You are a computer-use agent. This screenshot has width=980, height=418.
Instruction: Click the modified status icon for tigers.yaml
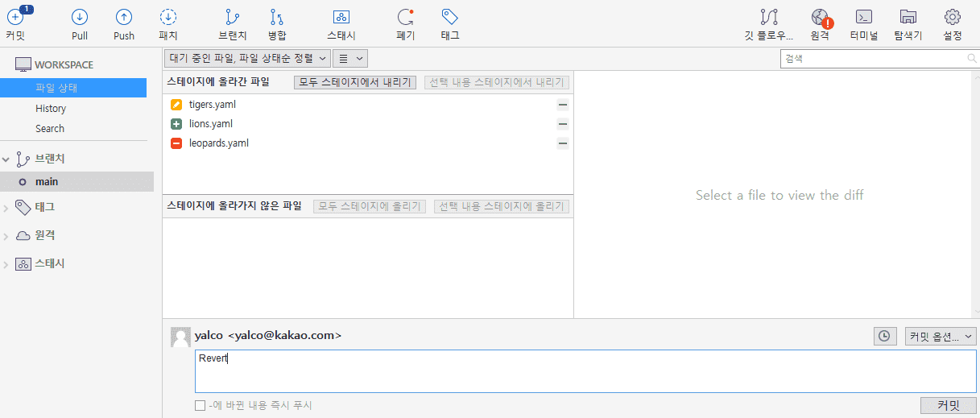click(176, 105)
